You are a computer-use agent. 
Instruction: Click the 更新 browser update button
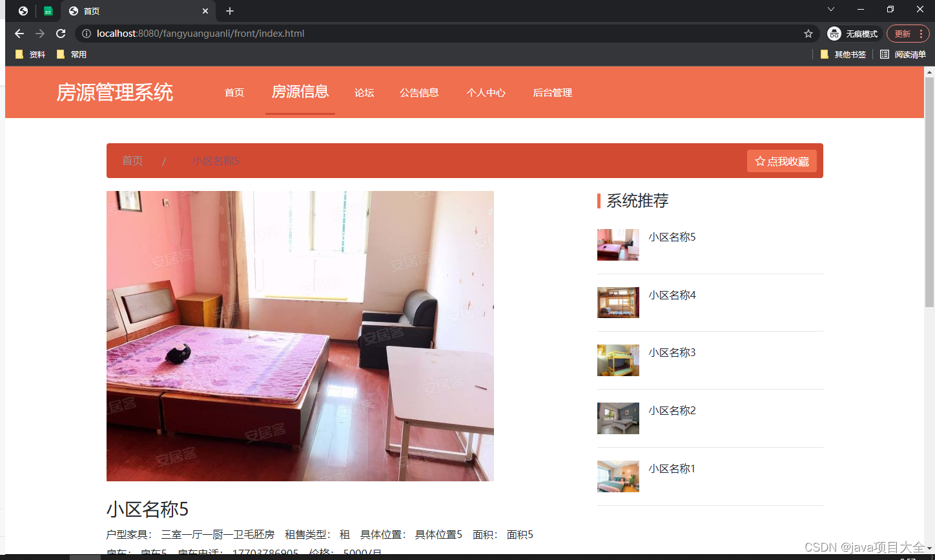[908, 34]
